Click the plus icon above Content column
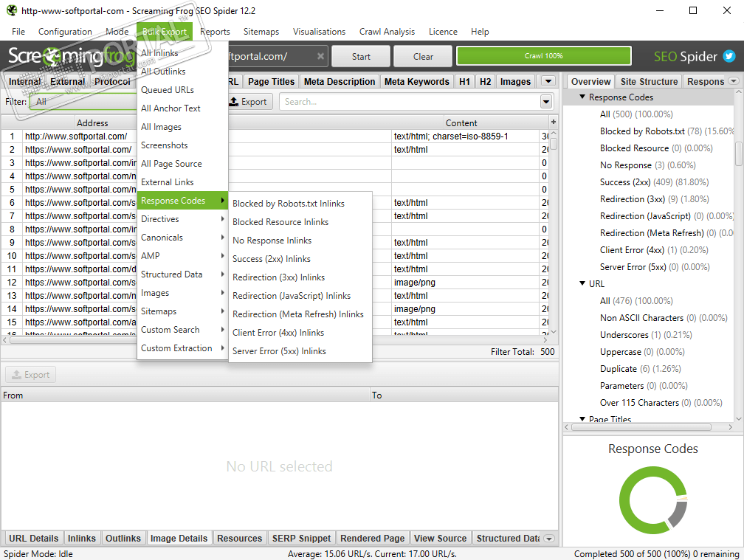The image size is (744, 560). pos(554,122)
